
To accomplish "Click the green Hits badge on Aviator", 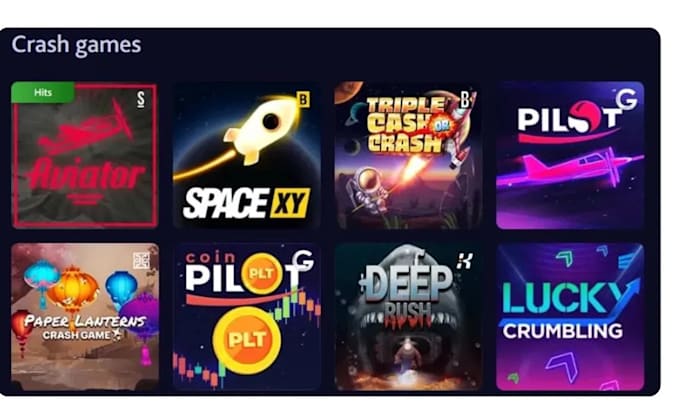I will pyautogui.click(x=42, y=92).
